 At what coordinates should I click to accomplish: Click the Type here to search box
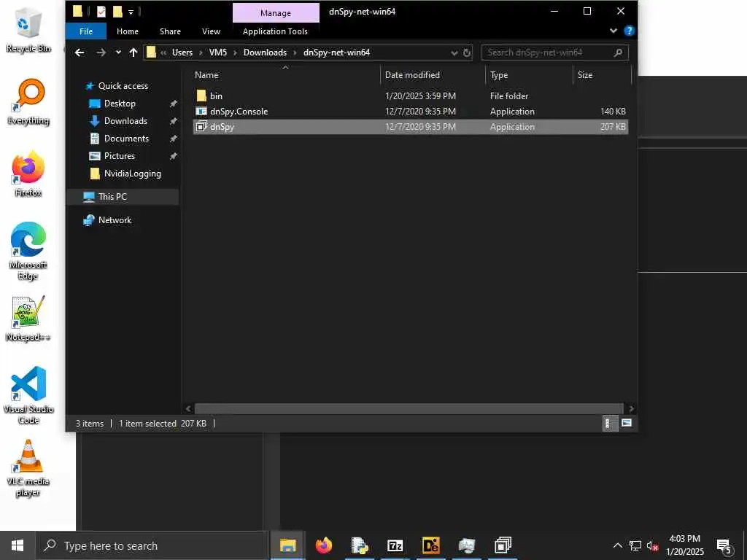[152, 545]
